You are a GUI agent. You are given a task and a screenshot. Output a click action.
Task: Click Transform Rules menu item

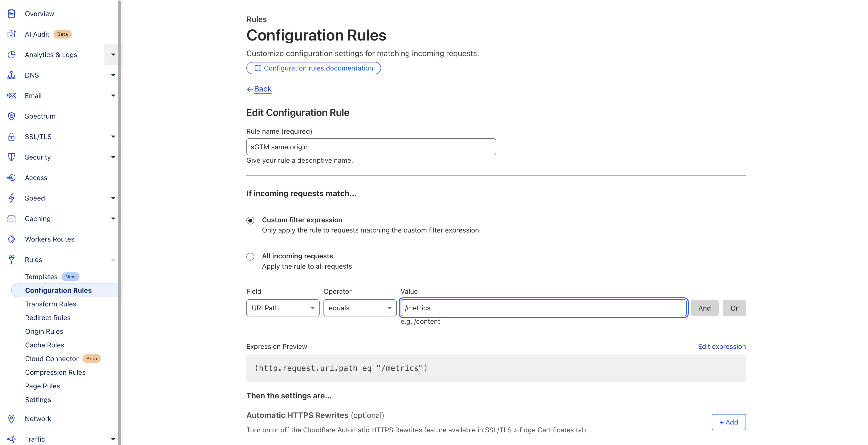50,304
